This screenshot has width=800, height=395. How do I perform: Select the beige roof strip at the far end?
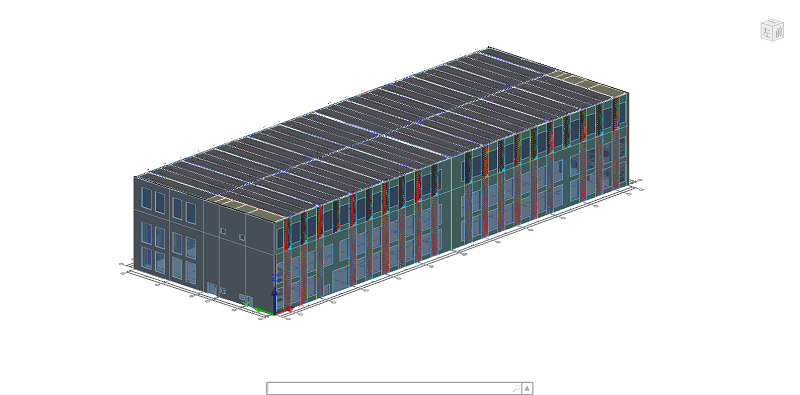pyautogui.click(x=587, y=82)
